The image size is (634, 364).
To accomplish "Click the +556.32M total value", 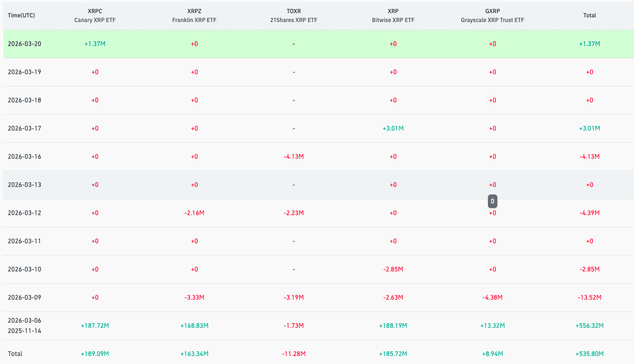I will 589,325.
